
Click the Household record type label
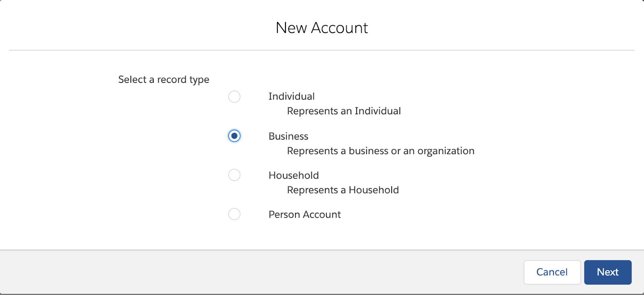pos(293,175)
